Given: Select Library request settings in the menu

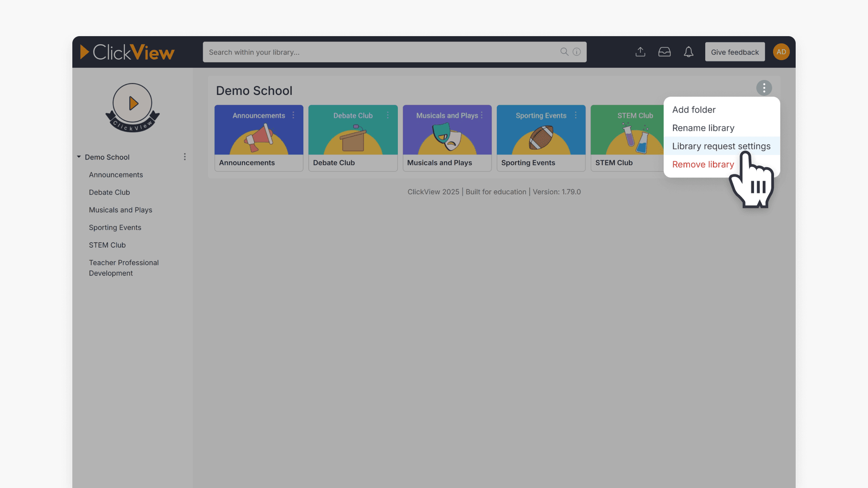Looking at the screenshot, I should 721,146.
